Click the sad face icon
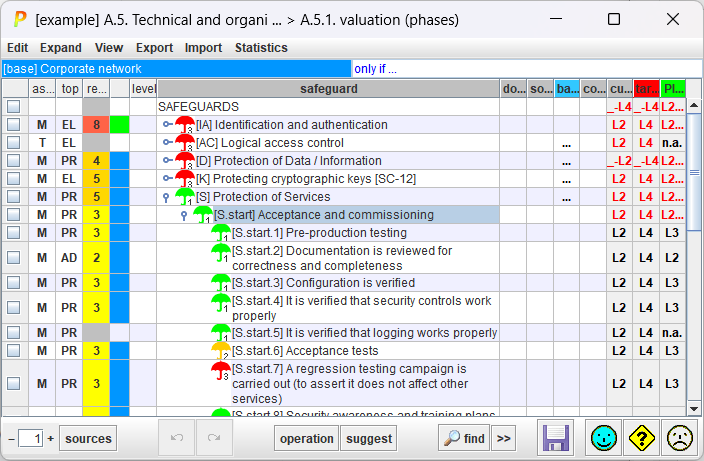The image size is (704, 461). click(x=680, y=438)
